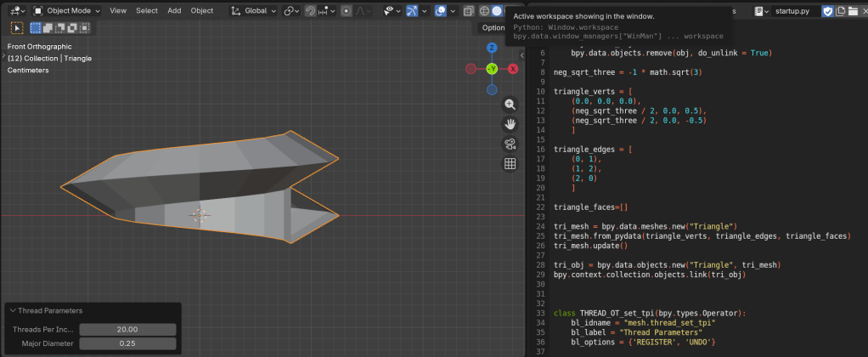Open the Add menu
The width and height of the screenshot is (868, 357).
174,11
